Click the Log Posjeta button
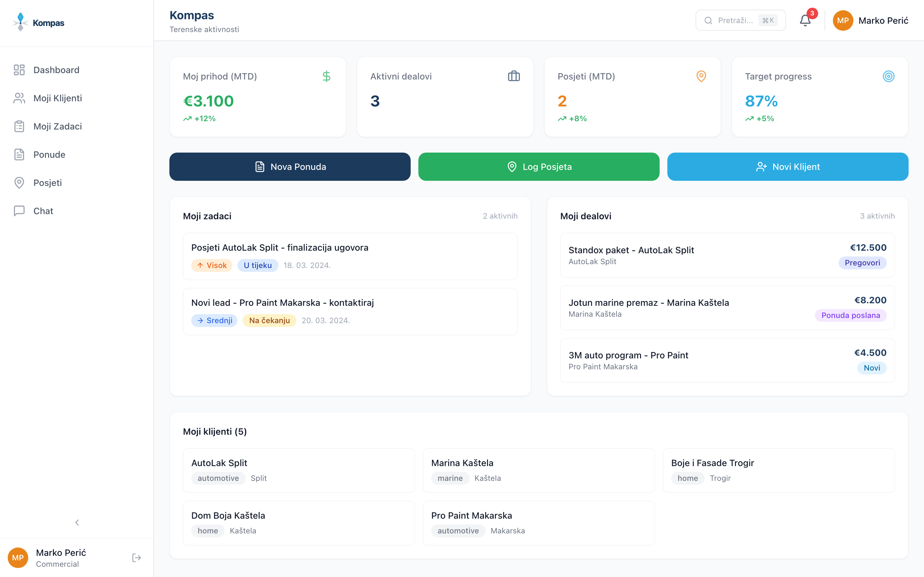 pos(538,166)
